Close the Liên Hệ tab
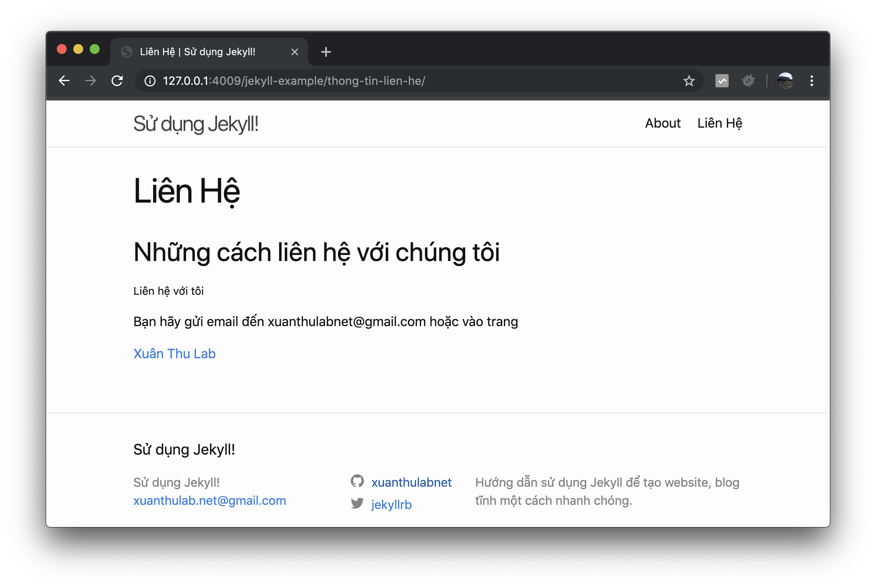 (294, 52)
